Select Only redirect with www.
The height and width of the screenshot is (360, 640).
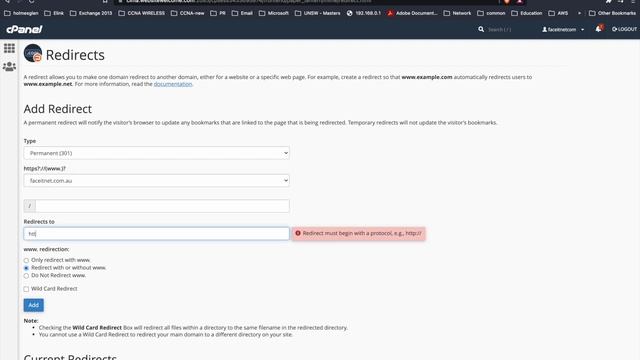(26, 260)
